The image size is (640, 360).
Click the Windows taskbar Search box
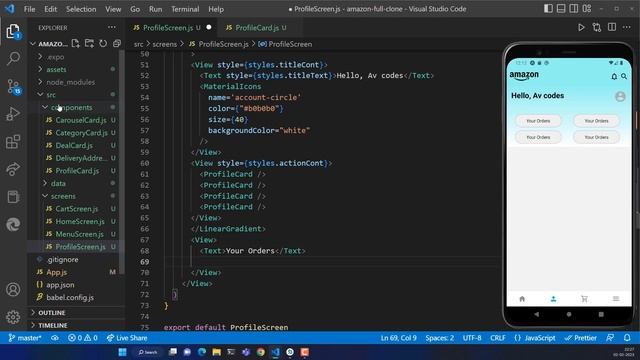coord(148,352)
